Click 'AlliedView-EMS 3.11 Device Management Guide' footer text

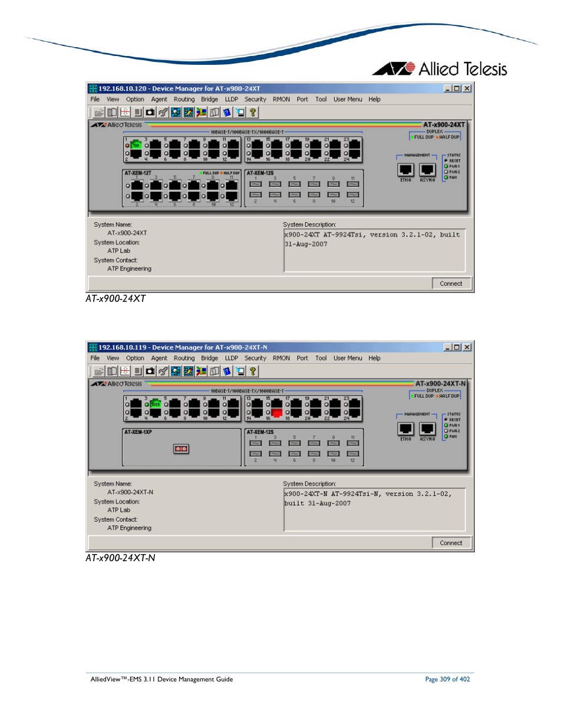(x=161, y=679)
